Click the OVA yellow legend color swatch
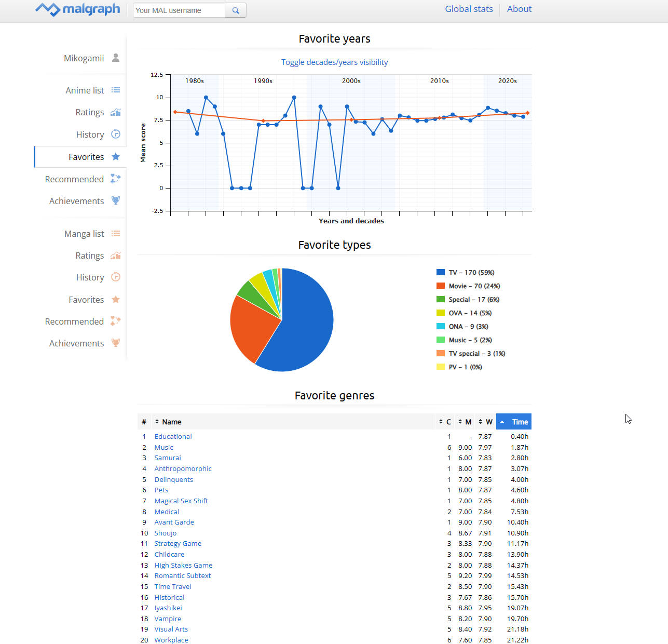Screen dimensions: 668x644 click(x=441, y=313)
